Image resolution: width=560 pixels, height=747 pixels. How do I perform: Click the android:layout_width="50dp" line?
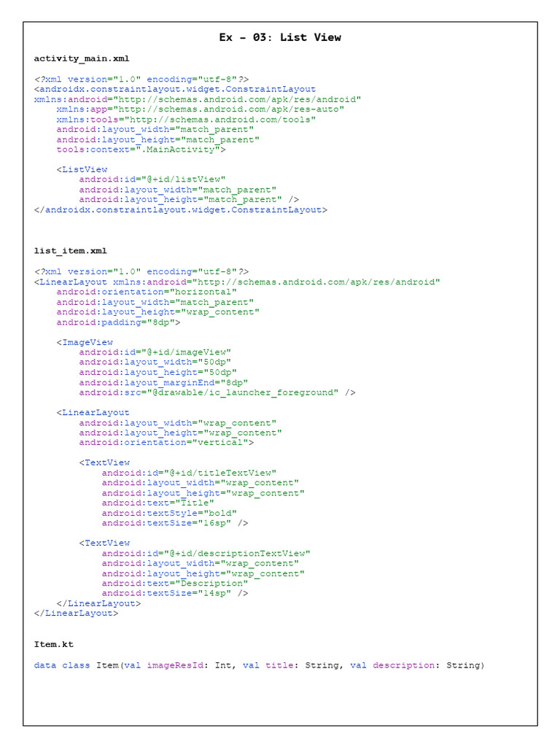(x=155, y=363)
